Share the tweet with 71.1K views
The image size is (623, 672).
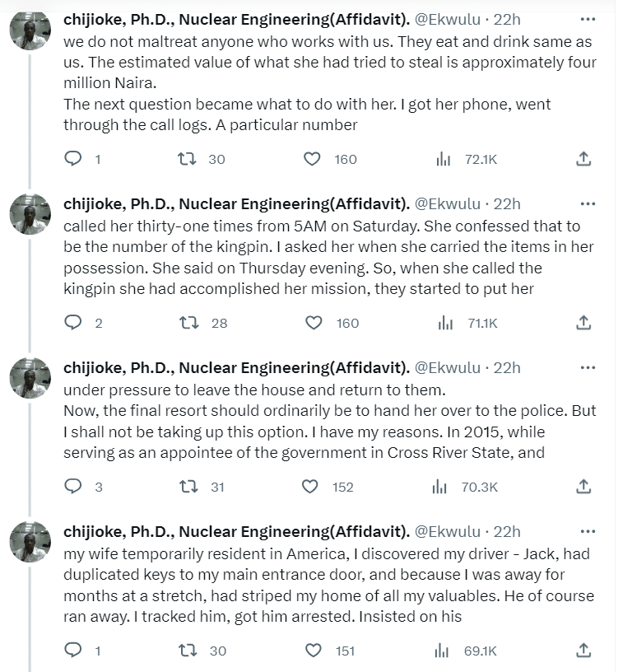pos(583,323)
